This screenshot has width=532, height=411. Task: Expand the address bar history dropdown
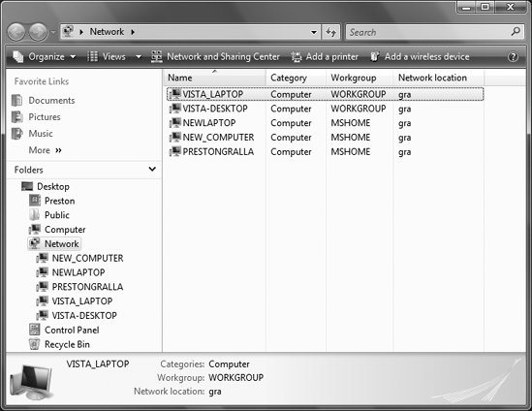click(x=314, y=32)
